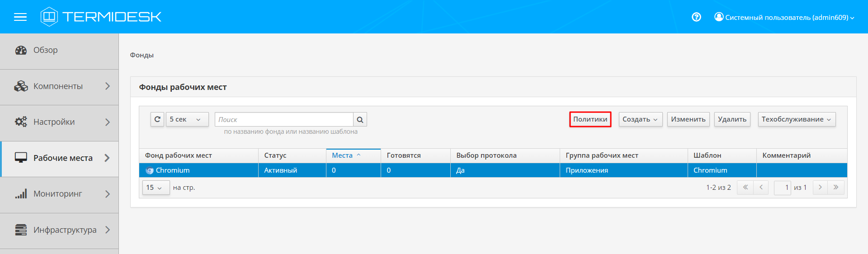Click the chevron next to Рабочие места
This screenshot has height=254, width=868.
(108, 158)
